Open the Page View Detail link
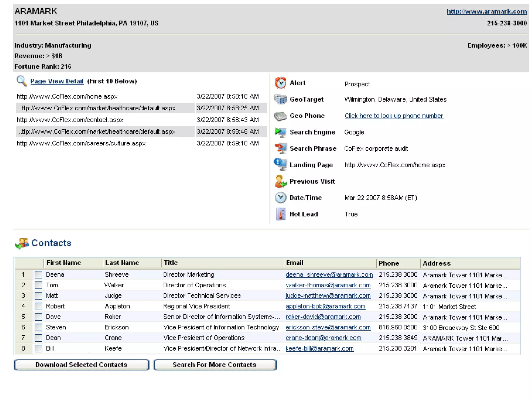This screenshot has width=532, height=399. [x=57, y=81]
